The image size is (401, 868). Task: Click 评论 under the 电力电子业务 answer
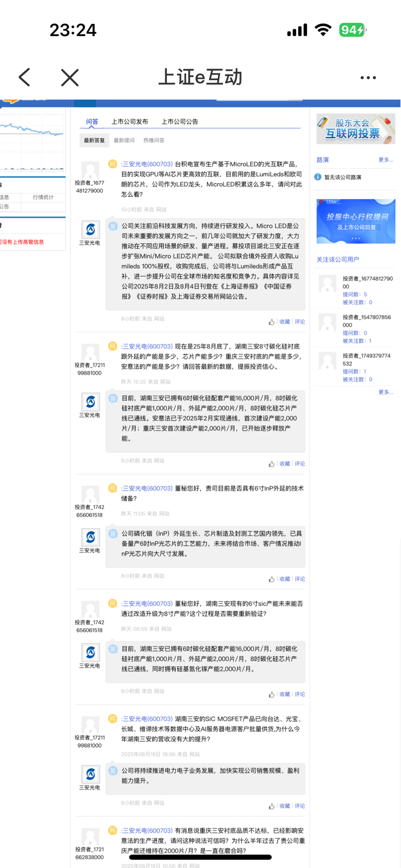point(300,806)
